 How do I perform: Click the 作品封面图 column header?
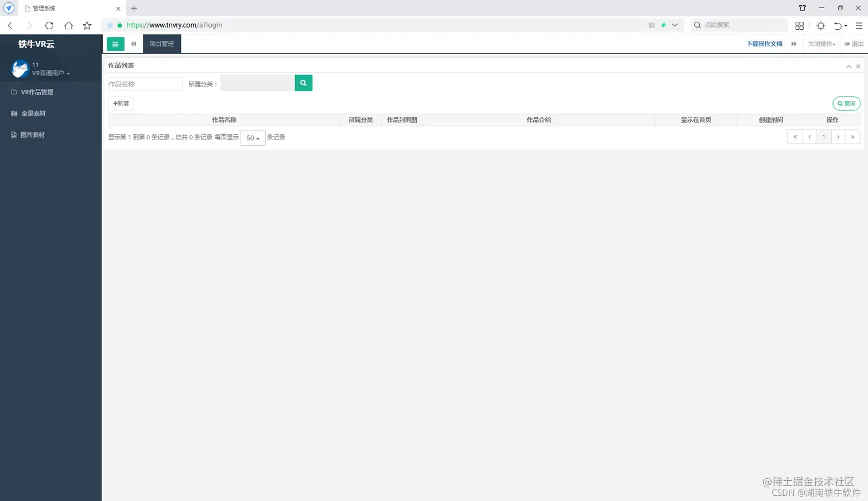402,120
